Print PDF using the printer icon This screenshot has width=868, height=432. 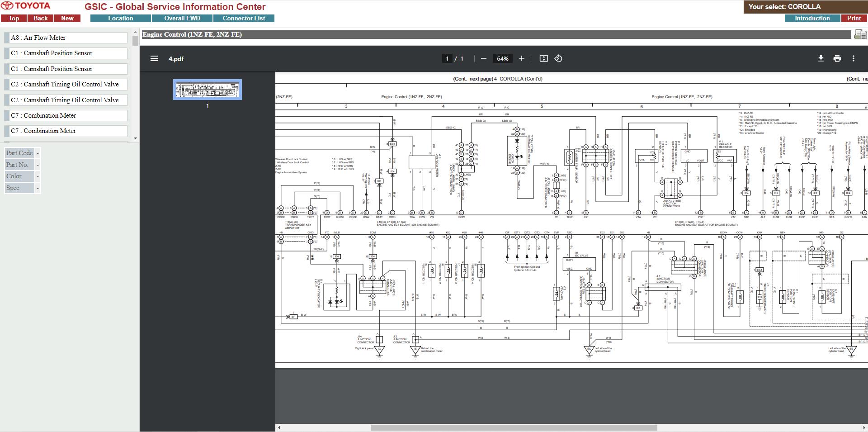tap(837, 58)
